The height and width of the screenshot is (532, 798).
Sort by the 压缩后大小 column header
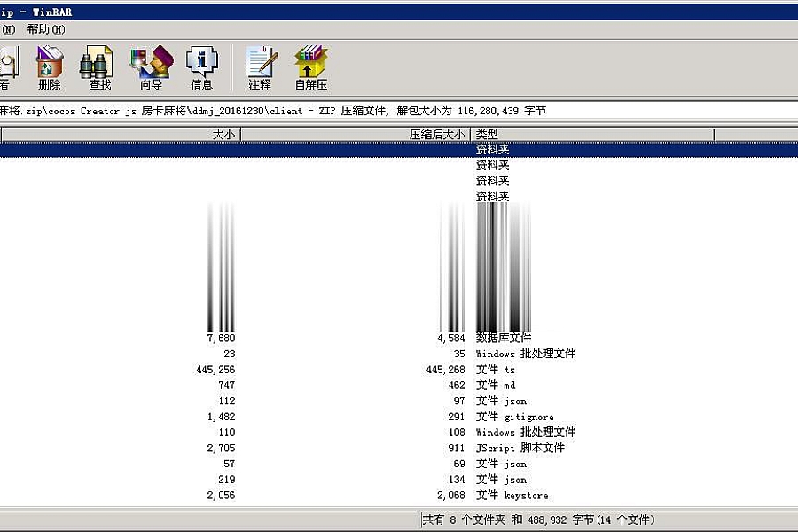tap(356, 135)
